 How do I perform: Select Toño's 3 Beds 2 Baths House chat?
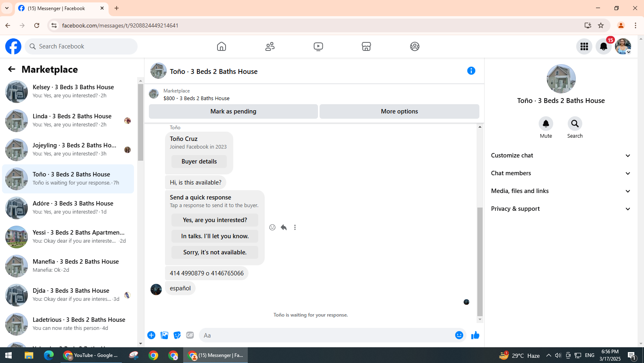click(68, 179)
